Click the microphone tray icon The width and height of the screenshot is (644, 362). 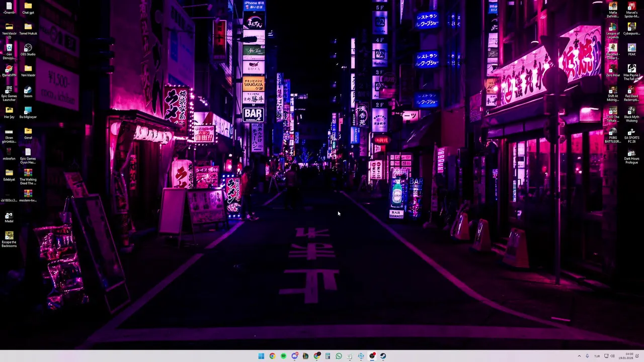pyautogui.click(x=587, y=356)
